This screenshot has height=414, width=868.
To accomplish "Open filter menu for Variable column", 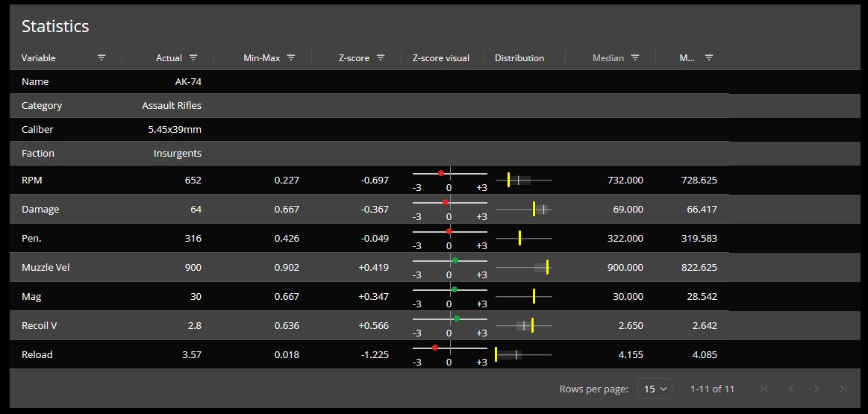I will pyautogui.click(x=102, y=57).
